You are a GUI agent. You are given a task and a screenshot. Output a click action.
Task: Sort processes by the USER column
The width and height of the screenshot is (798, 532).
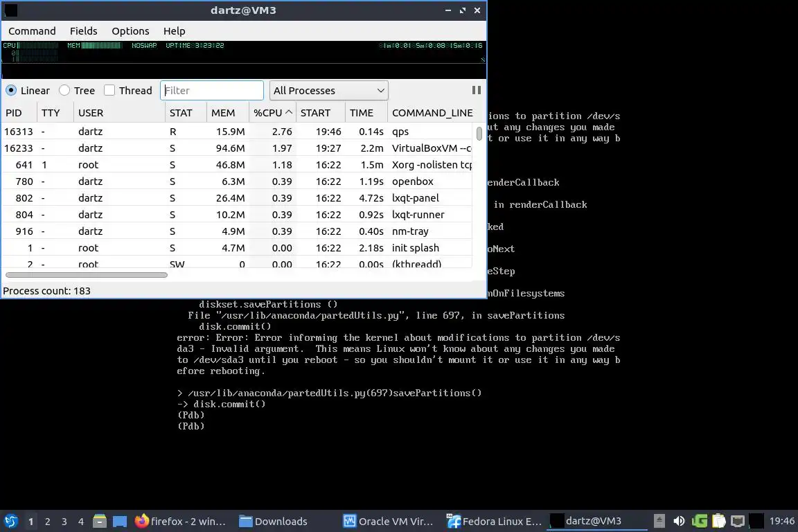click(x=119, y=113)
